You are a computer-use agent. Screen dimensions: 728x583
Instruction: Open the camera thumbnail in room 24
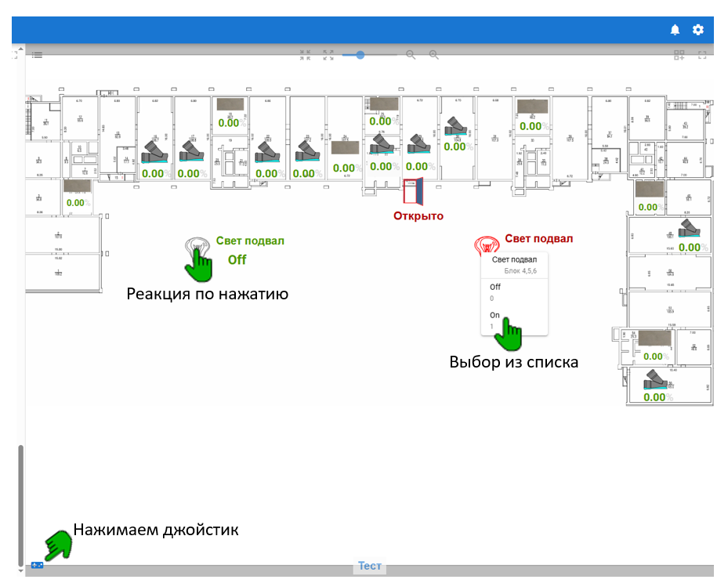[345, 147]
